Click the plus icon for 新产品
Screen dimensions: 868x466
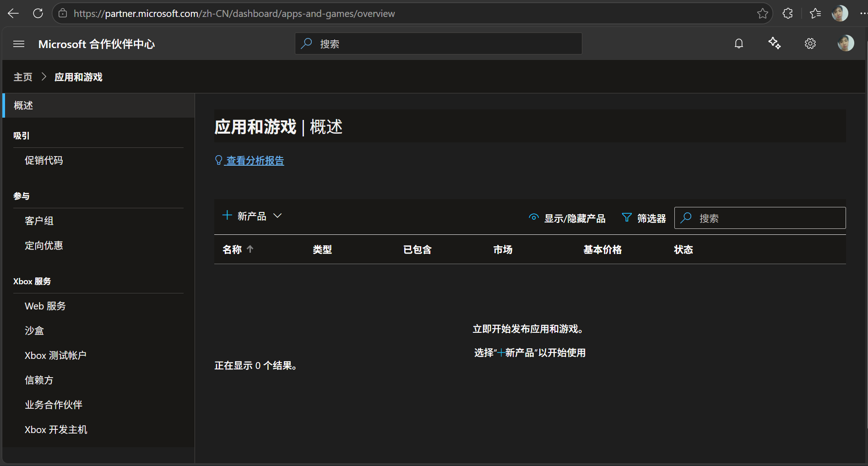point(227,215)
